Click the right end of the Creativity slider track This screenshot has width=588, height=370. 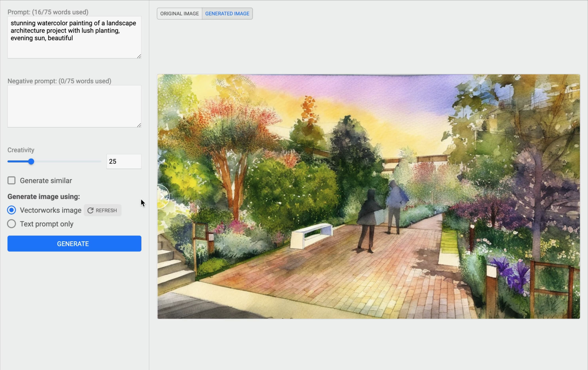pyautogui.click(x=100, y=161)
